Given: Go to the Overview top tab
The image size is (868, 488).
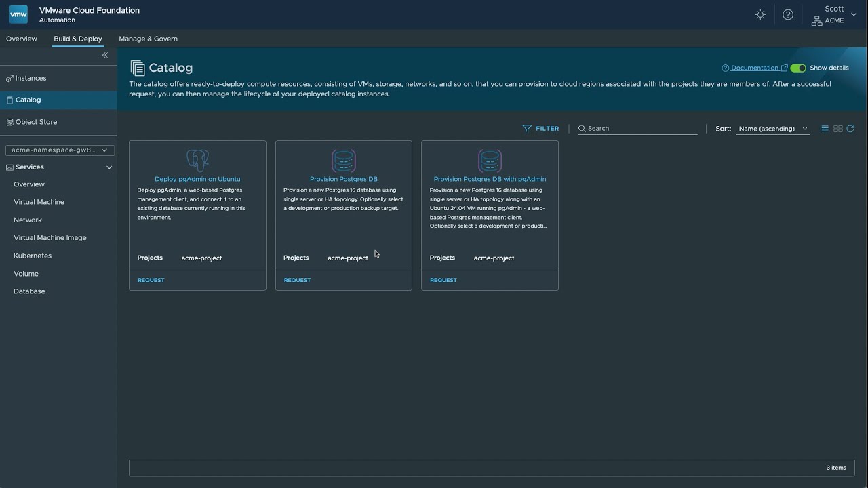Looking at the screenshot, I should [x=22, y=39].
